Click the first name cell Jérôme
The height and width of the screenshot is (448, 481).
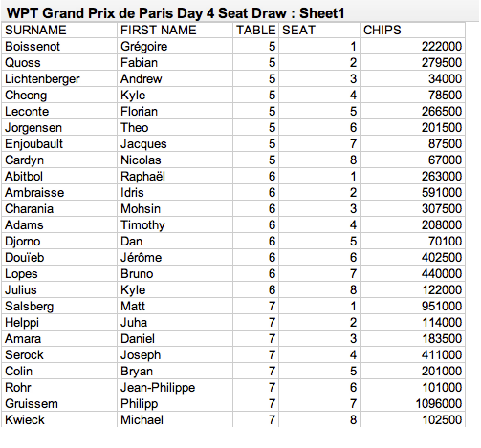[175, 258]
